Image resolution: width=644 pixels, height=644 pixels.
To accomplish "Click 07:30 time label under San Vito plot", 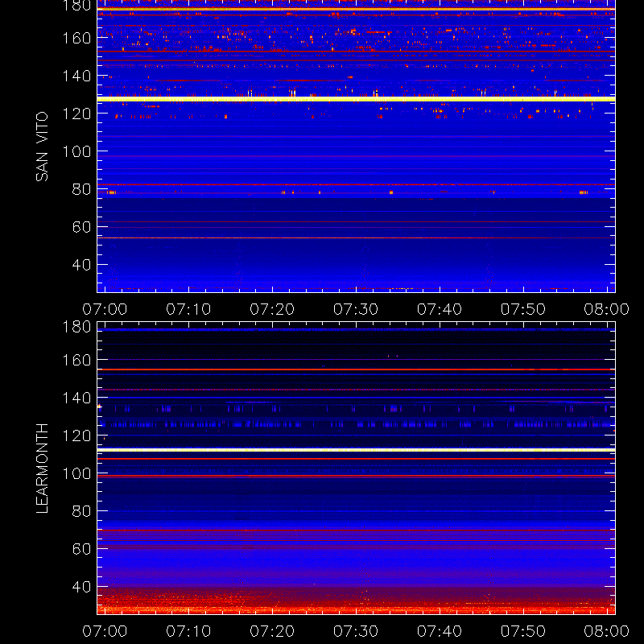I will [356, 309].
